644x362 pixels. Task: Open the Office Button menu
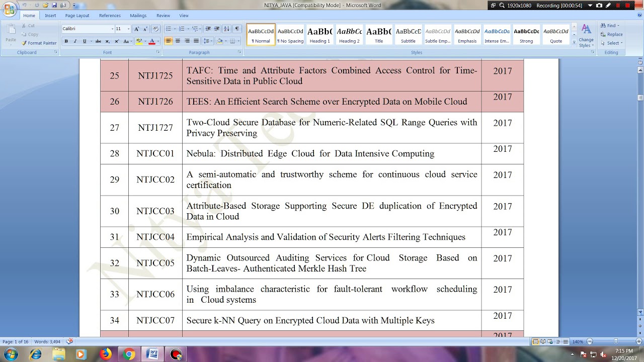click(9, 10)
